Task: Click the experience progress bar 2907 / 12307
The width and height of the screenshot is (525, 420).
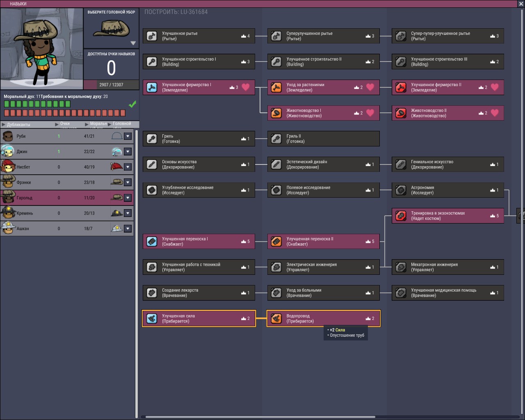Action: (111, 85)
